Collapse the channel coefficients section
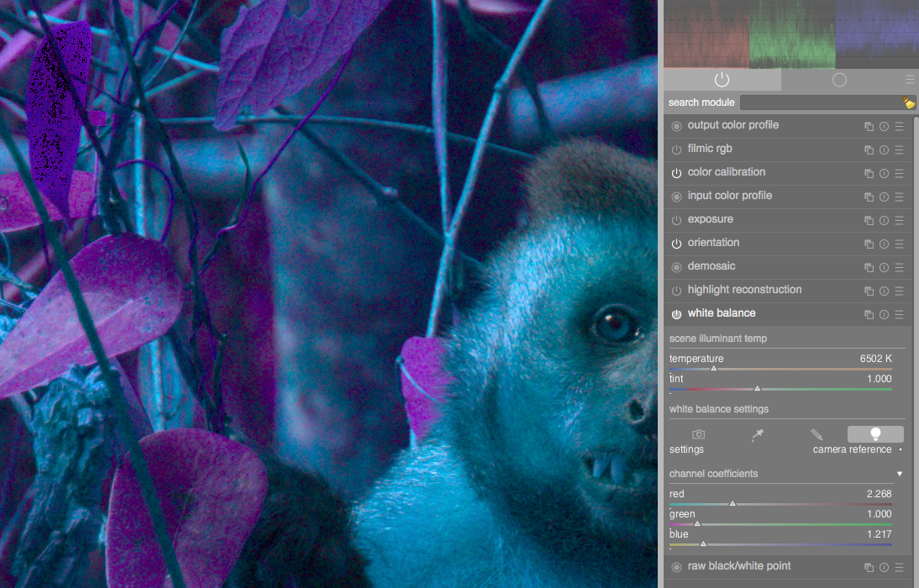 point(900,474)
